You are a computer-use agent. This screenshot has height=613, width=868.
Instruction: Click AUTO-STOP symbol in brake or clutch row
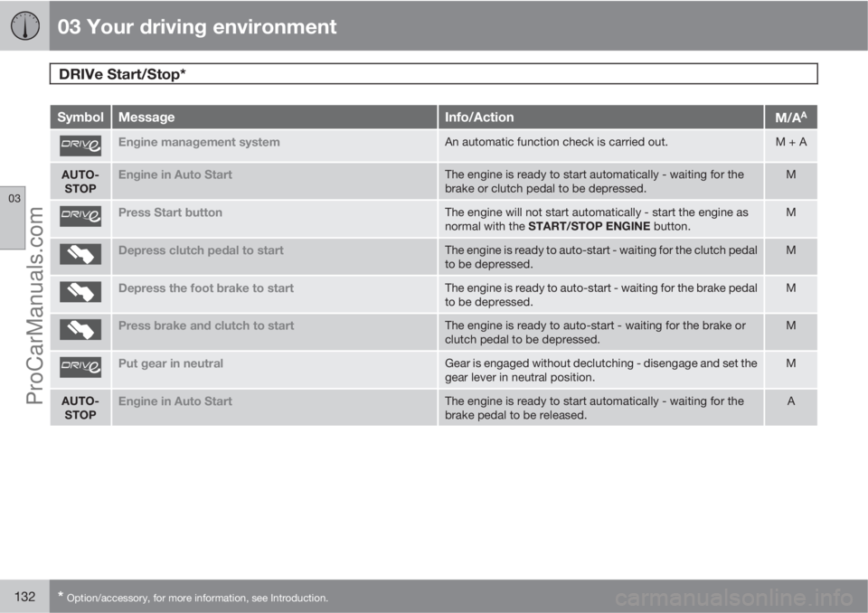(80, 182)
